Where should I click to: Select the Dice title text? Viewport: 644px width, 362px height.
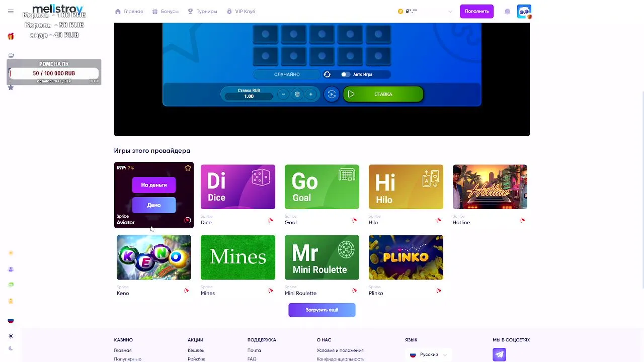pyautogui.click(x=206, y=223)
